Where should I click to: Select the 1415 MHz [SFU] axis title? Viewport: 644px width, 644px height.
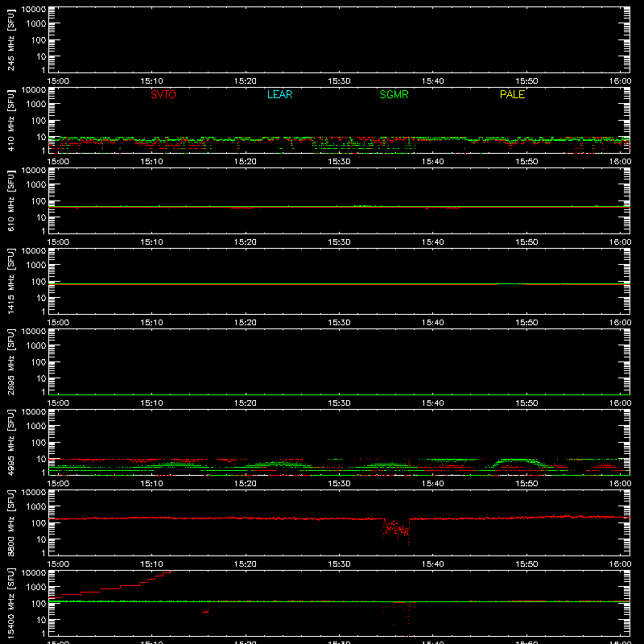tap(11, 281)
